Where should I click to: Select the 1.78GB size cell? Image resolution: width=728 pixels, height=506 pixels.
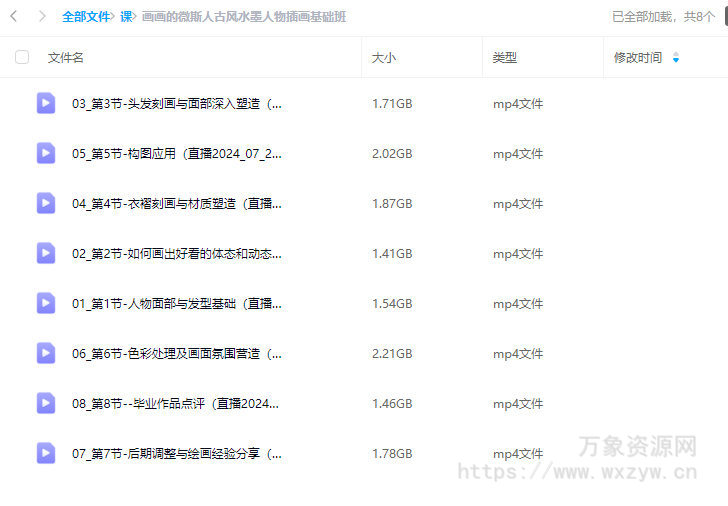click(392, 454)
